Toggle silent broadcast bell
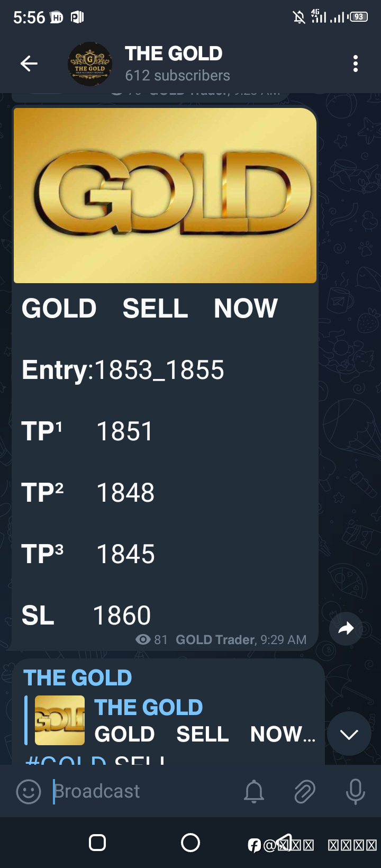381x868 pixels. (254, 792)
